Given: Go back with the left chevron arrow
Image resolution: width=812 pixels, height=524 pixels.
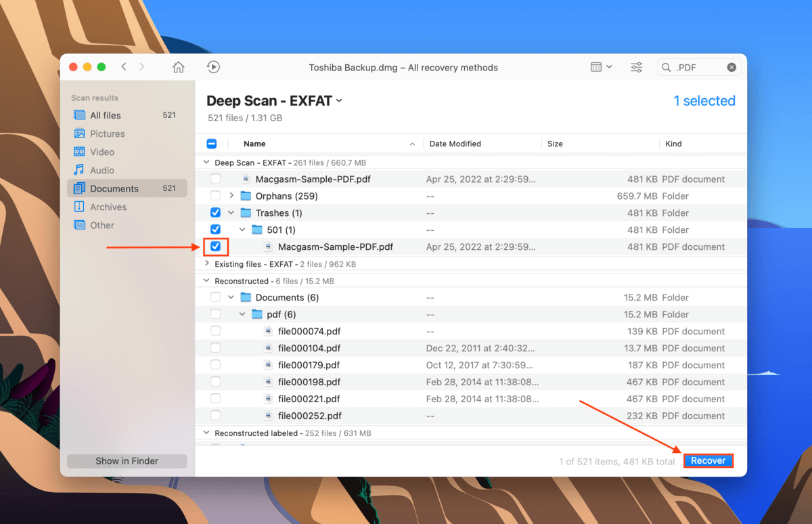Looking at the screenshot, I should point(124,67).
